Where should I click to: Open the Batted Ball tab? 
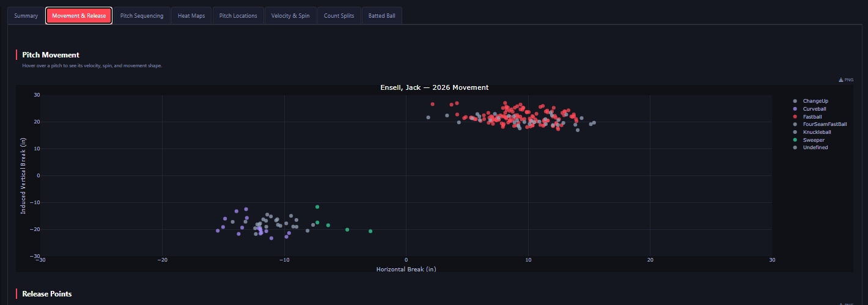pyautogui.click(x=382, y=16)
